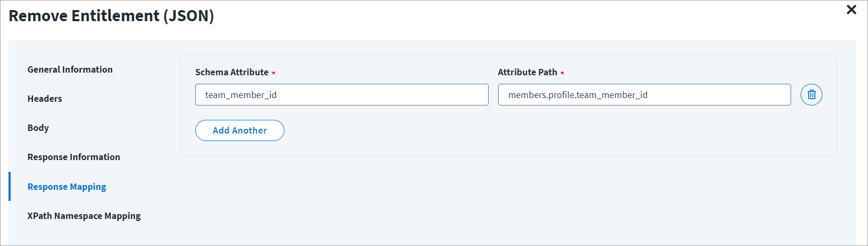Click the Remove Entitlement (JSON) title
The image size is (868, 246).
111,16
